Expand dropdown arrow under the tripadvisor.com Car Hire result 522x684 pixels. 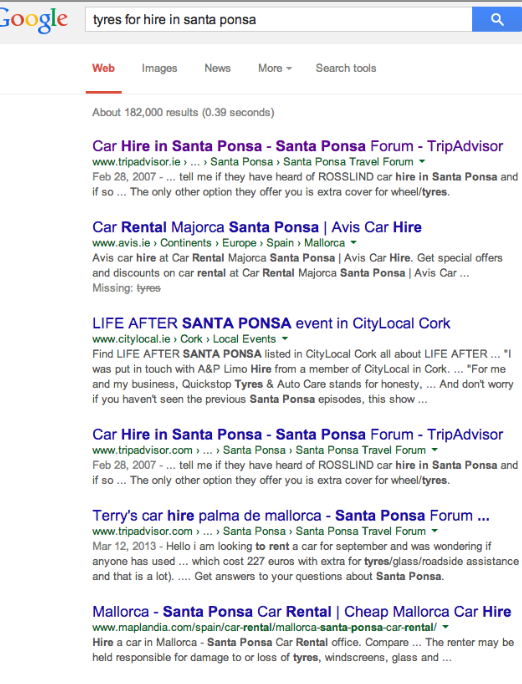pos(434,450)
